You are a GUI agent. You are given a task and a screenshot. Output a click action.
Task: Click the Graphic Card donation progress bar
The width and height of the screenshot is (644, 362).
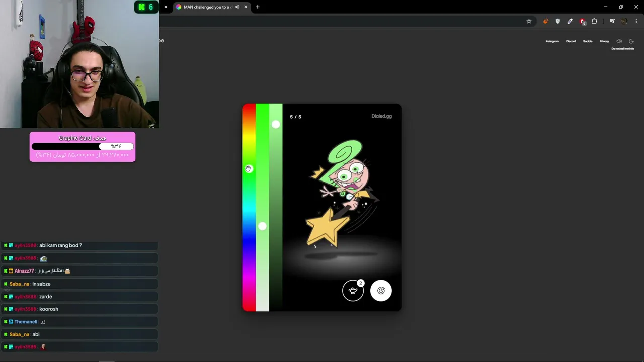[x=83, y=146]
